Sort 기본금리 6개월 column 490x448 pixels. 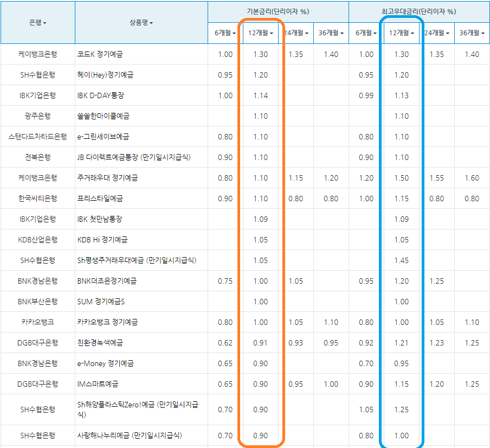[225, 33]
